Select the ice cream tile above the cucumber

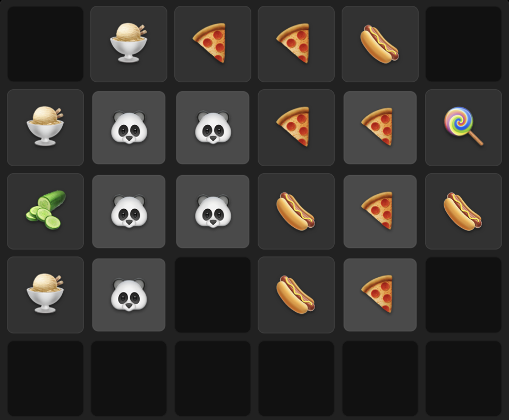46,127
